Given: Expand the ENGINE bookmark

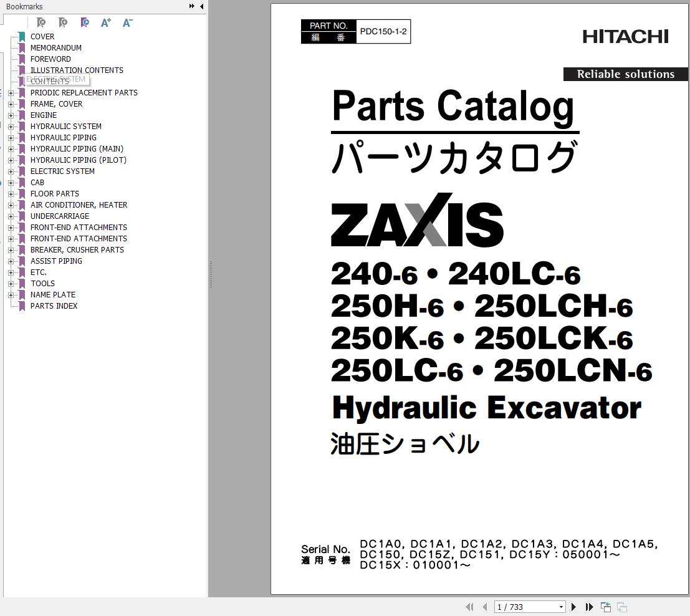Looking at the screenshot, I should pyautogui.click(x=11, y=115).
